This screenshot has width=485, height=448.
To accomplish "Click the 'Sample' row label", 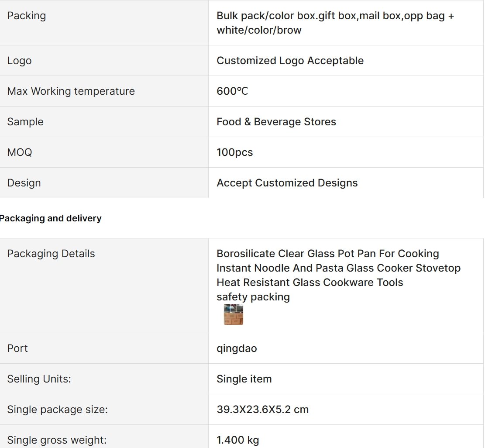I will [x=25, y=121].
